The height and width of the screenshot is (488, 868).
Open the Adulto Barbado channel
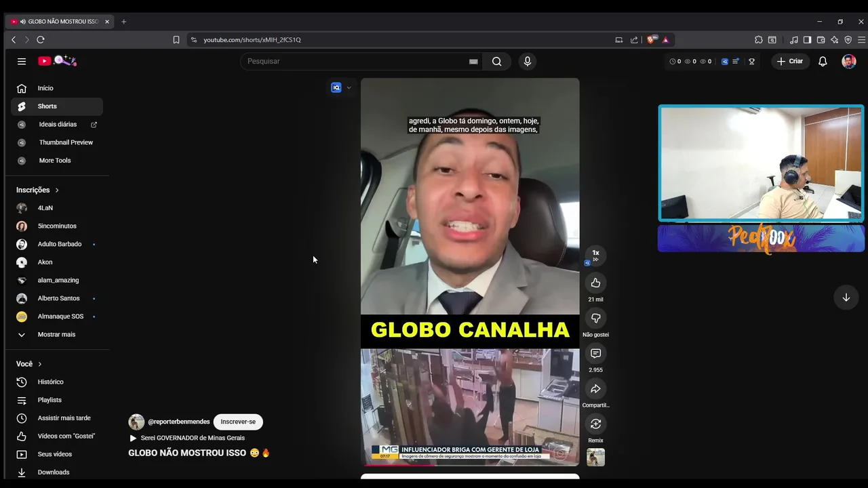tap(57, 244)
